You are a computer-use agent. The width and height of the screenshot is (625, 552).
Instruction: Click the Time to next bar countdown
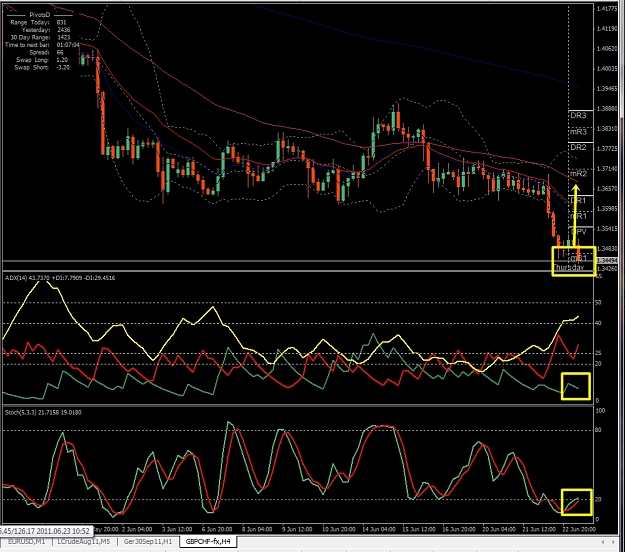click(68, 45)
